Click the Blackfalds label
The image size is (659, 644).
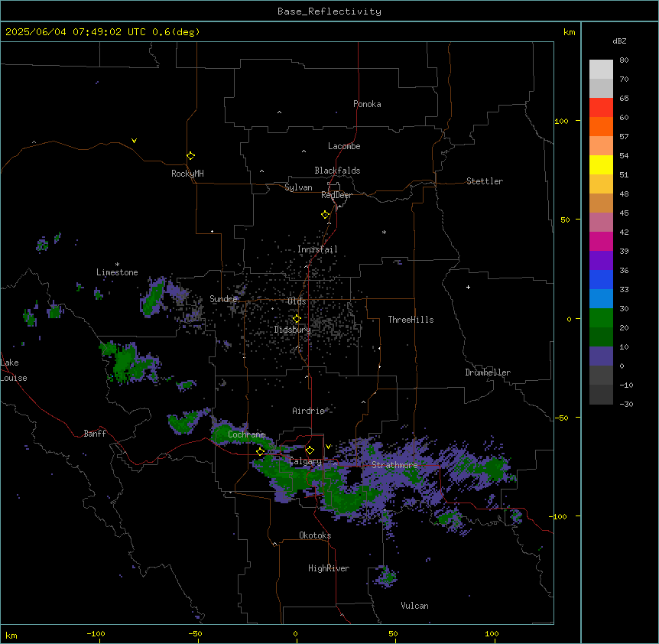click(337, 171)
